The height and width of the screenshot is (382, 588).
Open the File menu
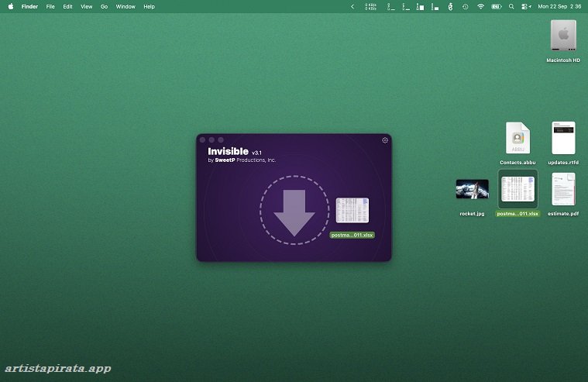(50, 6)
